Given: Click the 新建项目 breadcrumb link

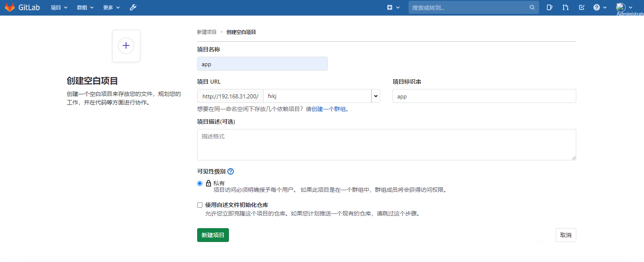Looking at the screenshot, I should click(x=207, y=32).
